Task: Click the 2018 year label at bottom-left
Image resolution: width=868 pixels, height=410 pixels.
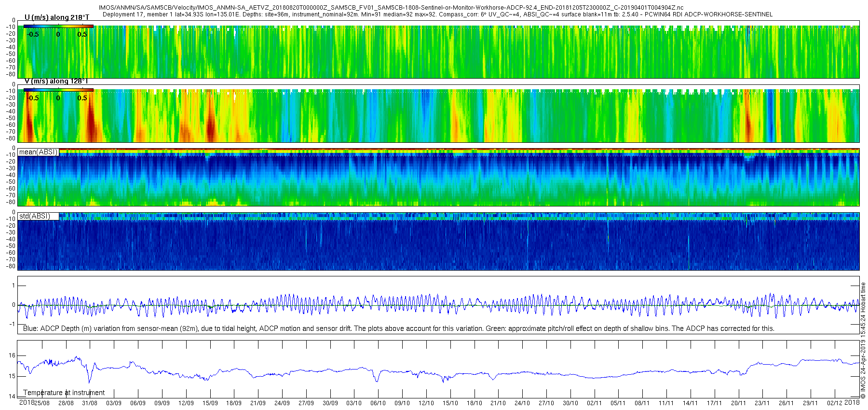Action: (27, 402)
